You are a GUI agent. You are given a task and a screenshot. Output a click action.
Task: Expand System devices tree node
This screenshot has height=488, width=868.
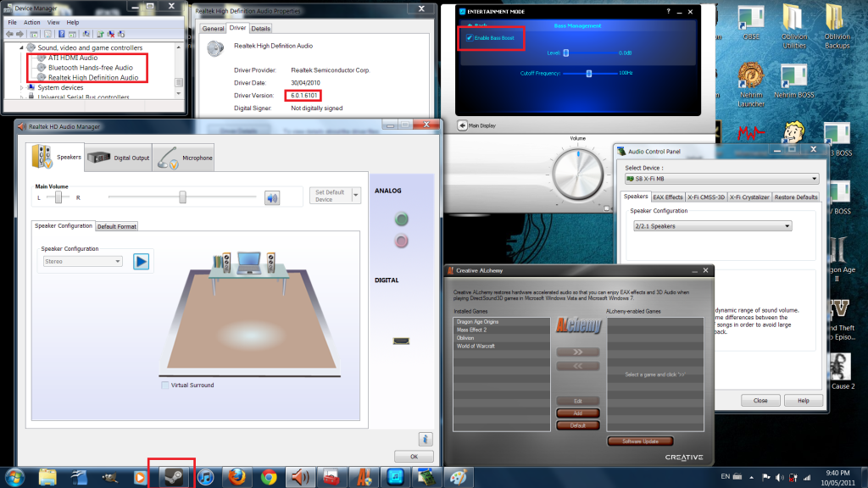tap(21, 87)
